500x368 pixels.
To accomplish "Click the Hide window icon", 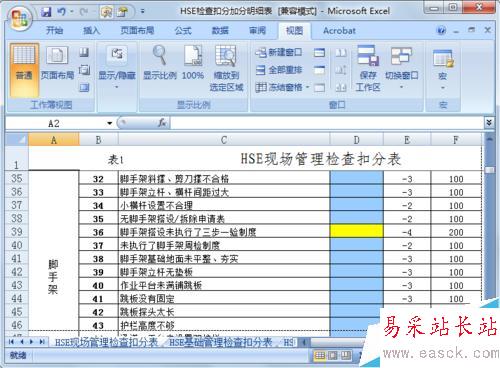I will click(x=319, y=70).
